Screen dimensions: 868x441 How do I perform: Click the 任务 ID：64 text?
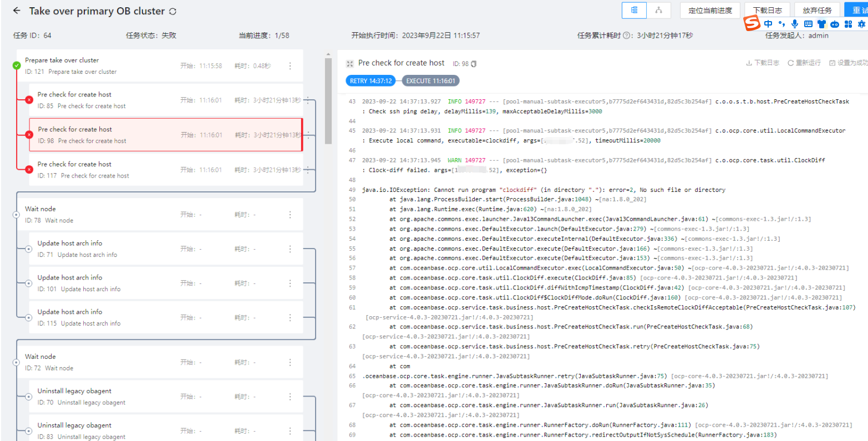[32, 36]
